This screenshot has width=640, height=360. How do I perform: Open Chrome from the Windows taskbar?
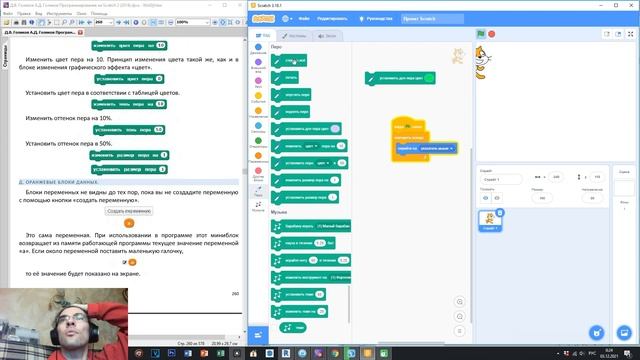point(335,353)
